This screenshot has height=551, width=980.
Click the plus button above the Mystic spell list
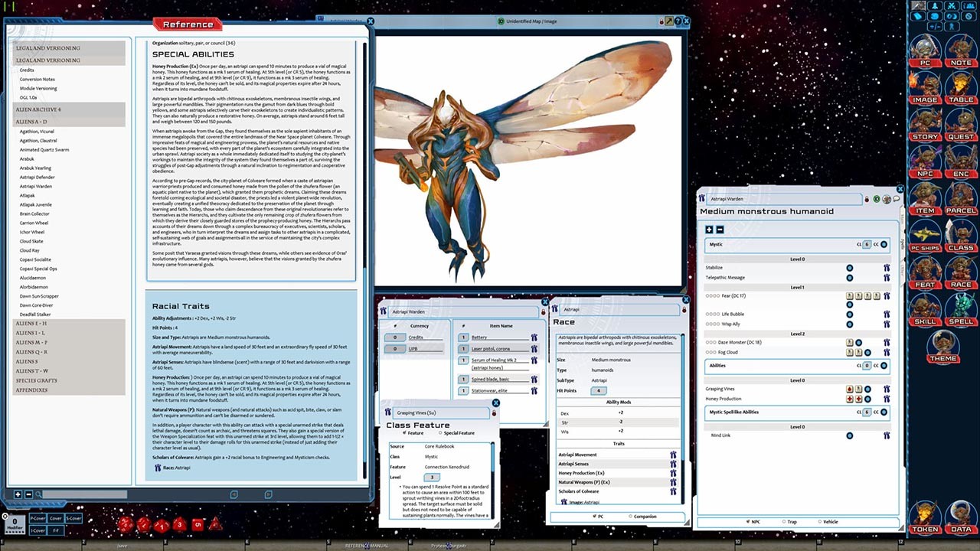click(x=708, y=230)
